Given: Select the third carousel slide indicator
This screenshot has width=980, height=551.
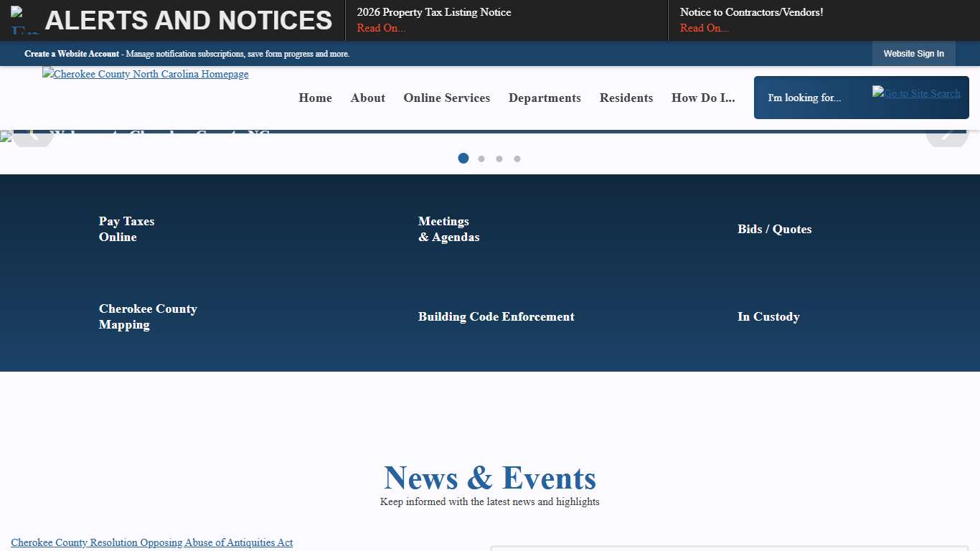Looking at the screenshot, I should point(499,159).
